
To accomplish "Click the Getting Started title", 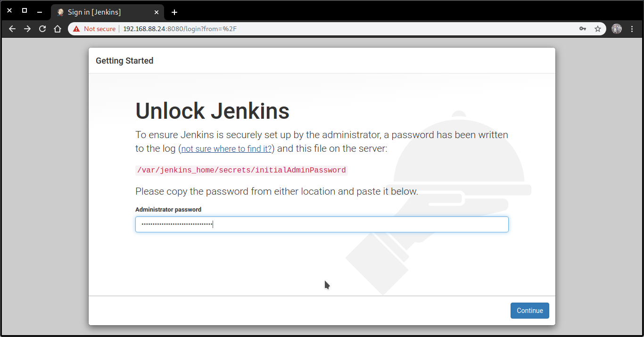I will click(x=124, y=61).
